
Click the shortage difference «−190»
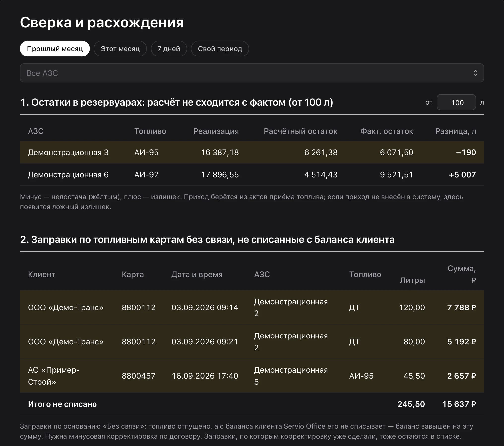466,152
